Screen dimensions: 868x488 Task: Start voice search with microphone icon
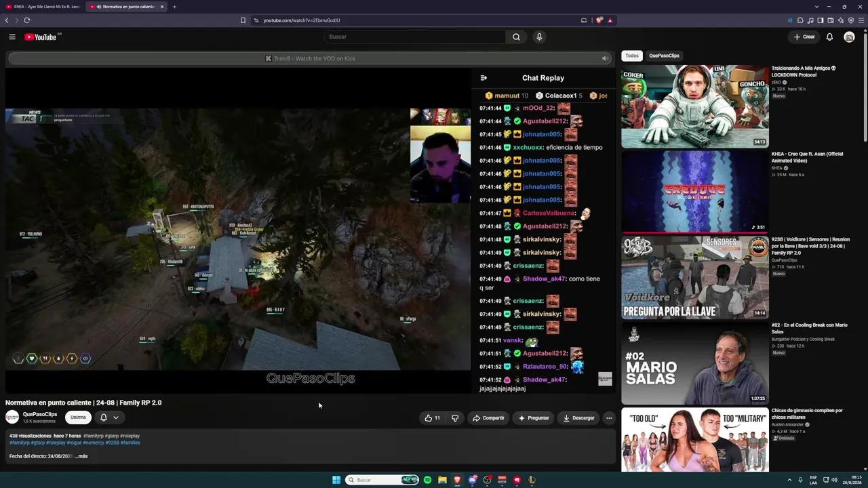[x=539, y=37]
